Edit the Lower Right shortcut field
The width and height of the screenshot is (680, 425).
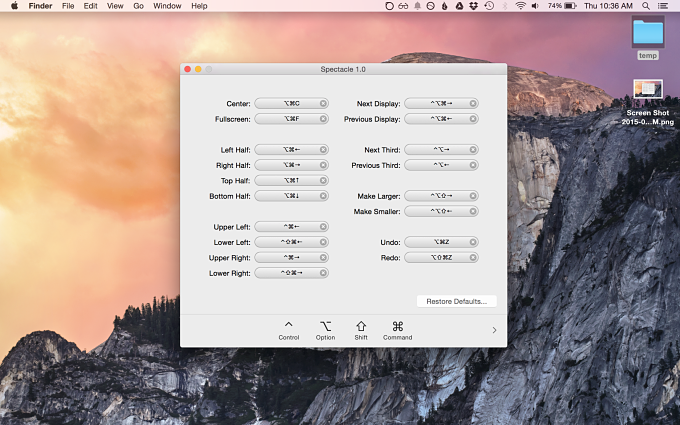pos(291,273)
